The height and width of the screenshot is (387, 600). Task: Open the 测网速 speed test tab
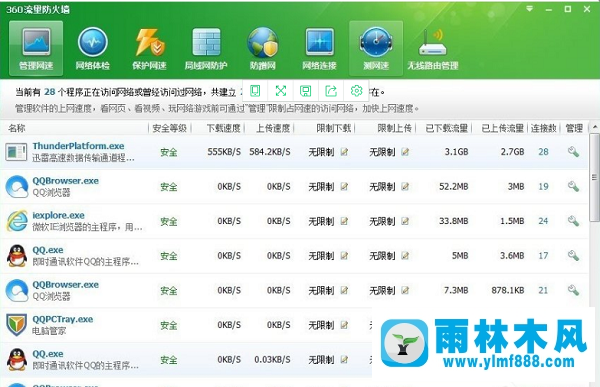376,48
